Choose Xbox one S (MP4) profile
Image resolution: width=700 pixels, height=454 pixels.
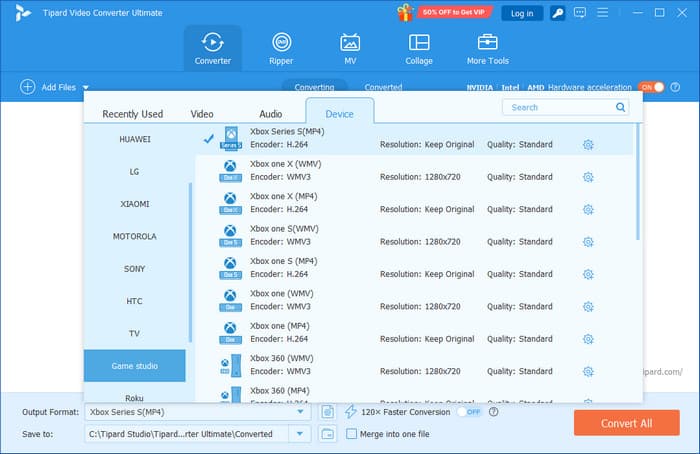(414, 268)
